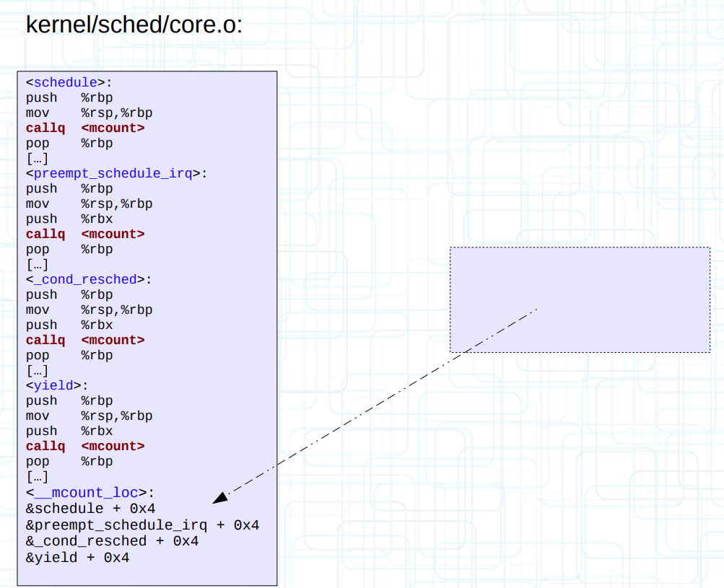
Task: Select the &yield + 0x4 entry
Action: [77, 558]
